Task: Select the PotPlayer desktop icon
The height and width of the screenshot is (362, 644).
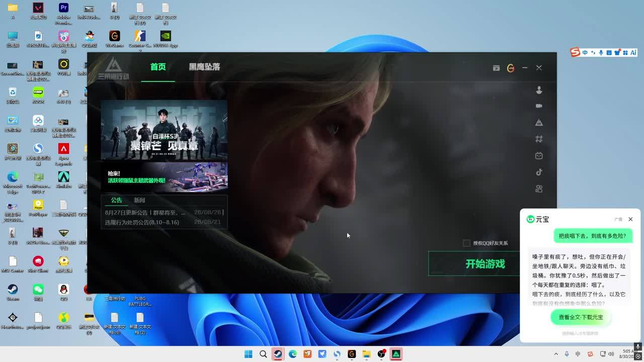Action: point(38,208)
